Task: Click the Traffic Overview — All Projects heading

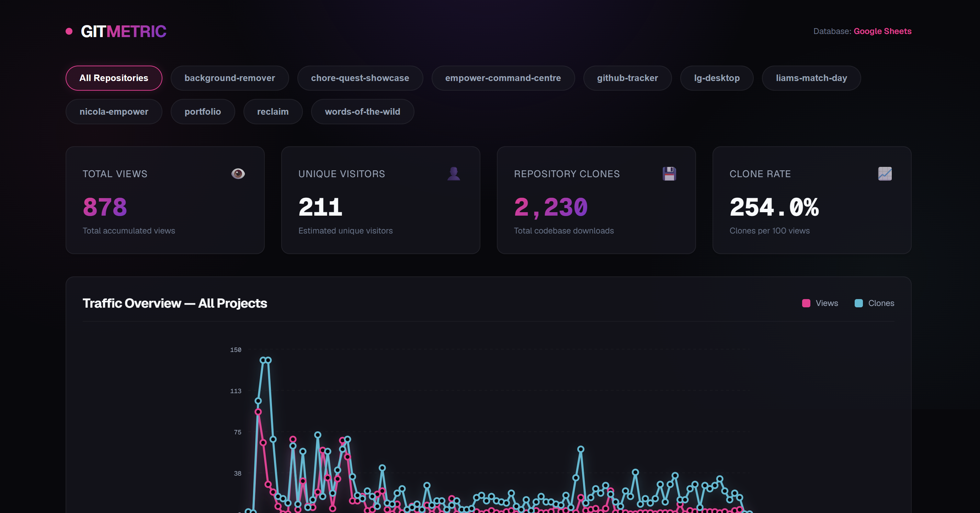Action: pos(175,303)
